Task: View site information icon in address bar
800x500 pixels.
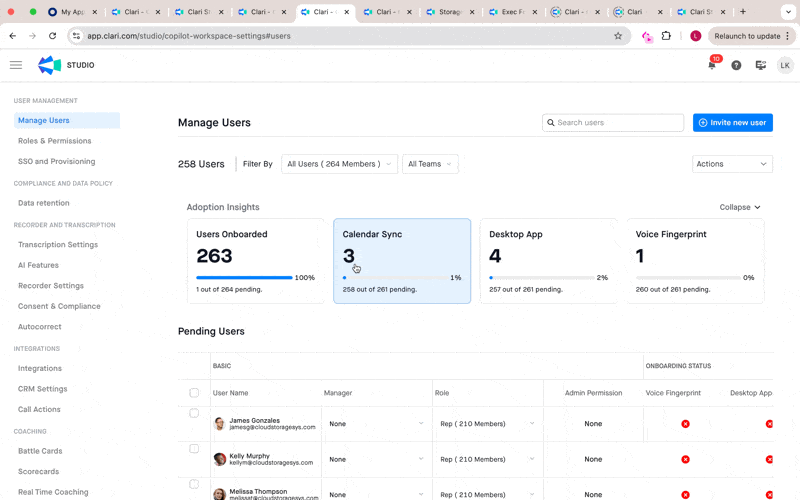Action: tap(77, 36)
